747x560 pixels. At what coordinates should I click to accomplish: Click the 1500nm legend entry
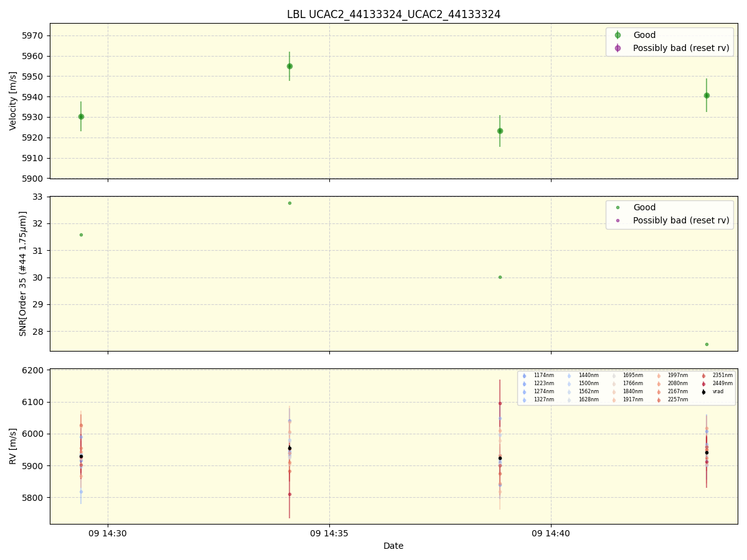click(x=588, y=384)
